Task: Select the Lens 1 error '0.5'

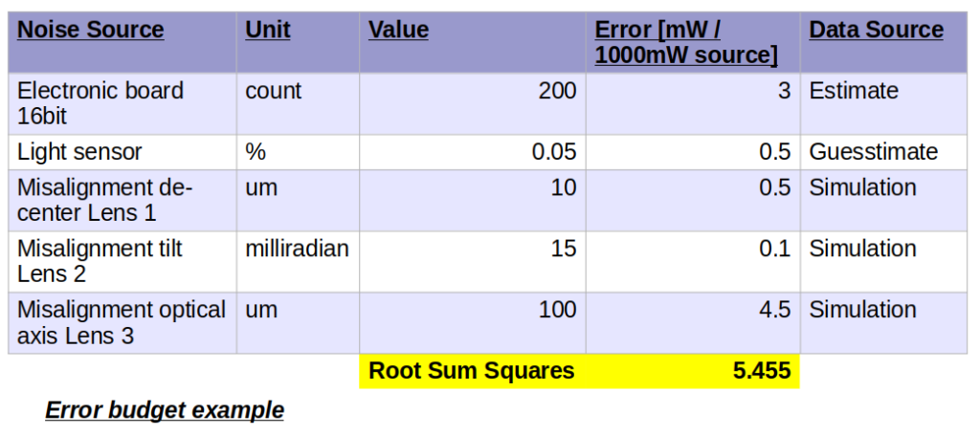Action: (x=693, y=201)
